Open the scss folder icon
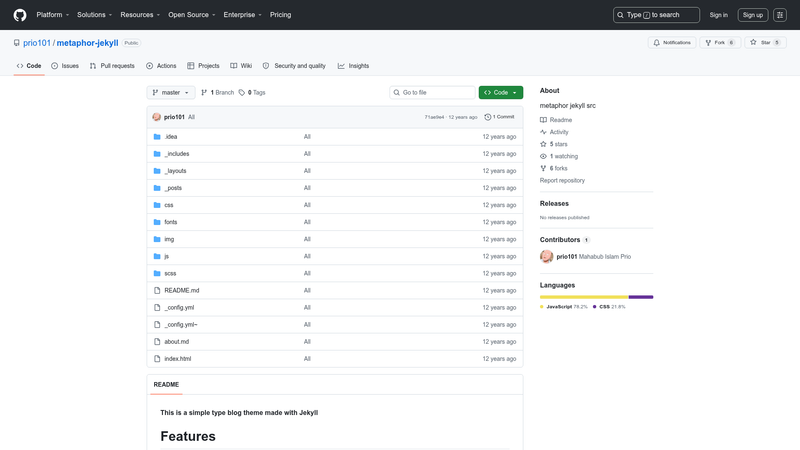Screen dimensions: 800x450 [x=157, y=273]
